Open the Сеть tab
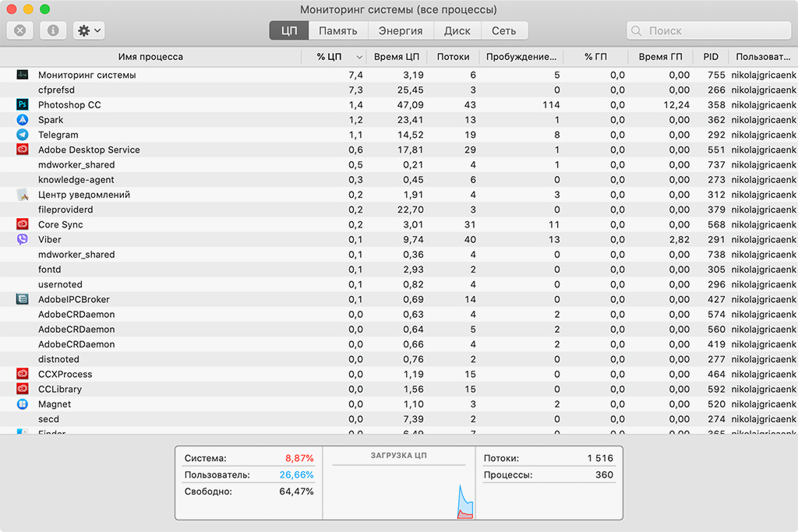This screenshot has width=798, height=532. [x=504, y=30]
